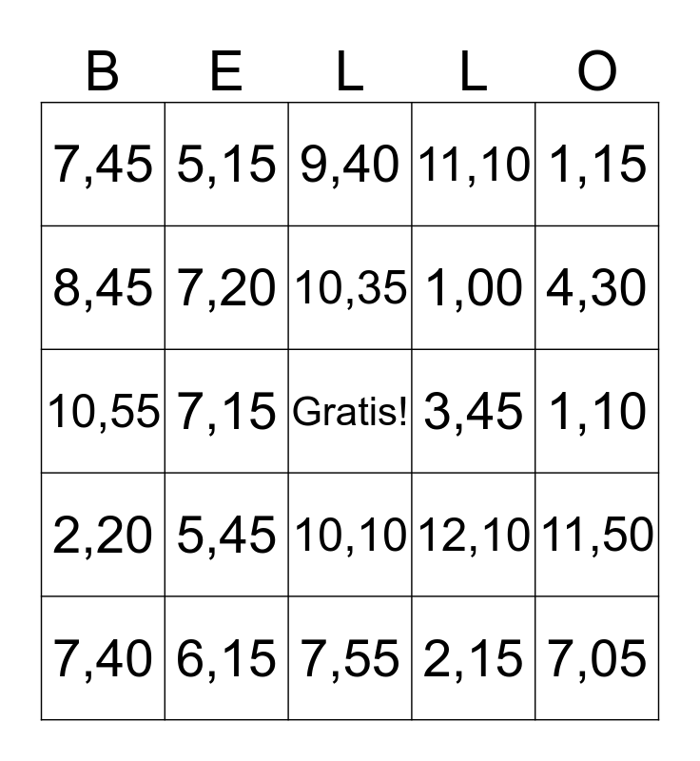
Task: Select the 1,15 bingo square
Action: point(597,165)
